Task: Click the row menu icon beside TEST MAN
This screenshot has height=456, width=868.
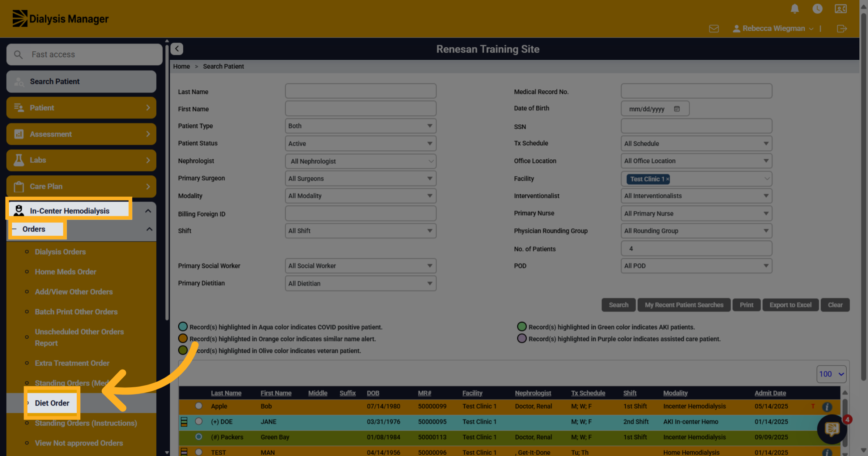Action: [184, 452]
